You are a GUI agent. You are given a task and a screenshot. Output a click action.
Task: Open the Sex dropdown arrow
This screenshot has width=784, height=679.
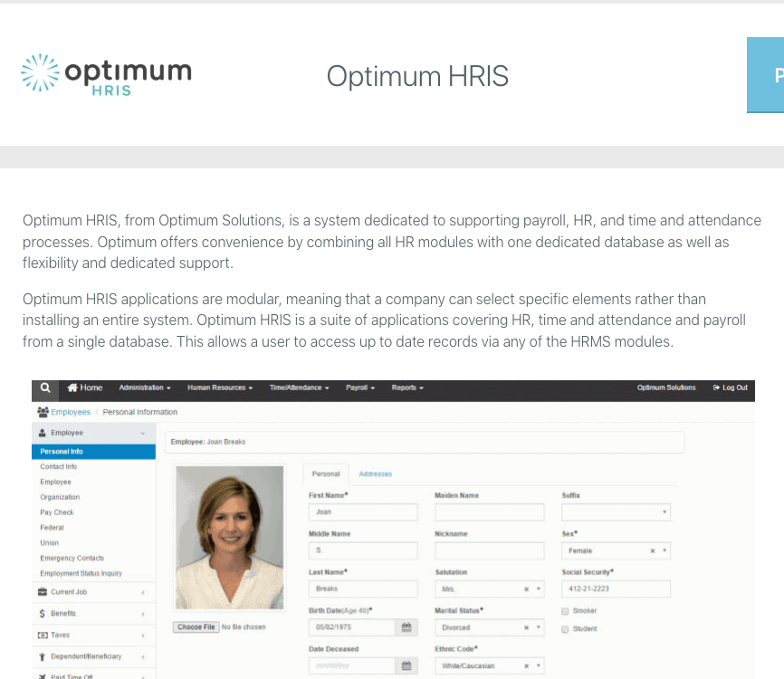(664, 550)
